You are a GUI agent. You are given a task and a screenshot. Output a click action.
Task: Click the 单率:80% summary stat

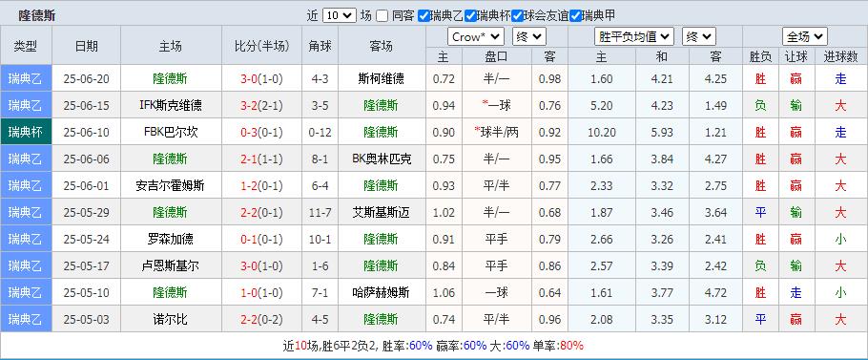[558, 346]
